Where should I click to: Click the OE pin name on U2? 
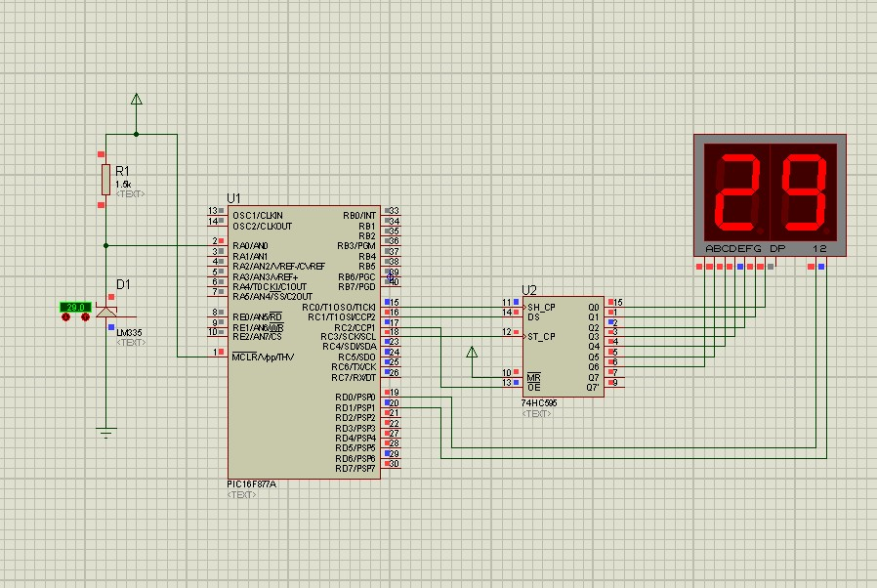(533, 387)
